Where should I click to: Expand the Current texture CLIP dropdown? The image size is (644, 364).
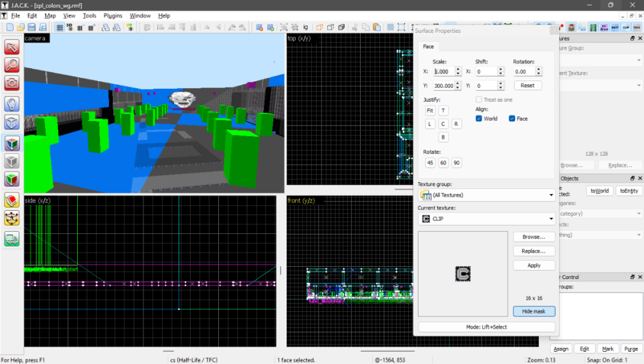pos(486,219)
